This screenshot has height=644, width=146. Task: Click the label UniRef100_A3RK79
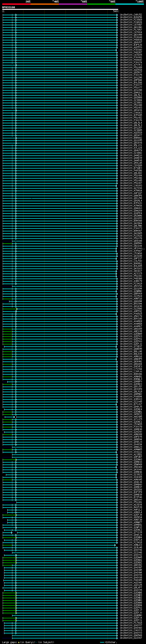point(131,281)
